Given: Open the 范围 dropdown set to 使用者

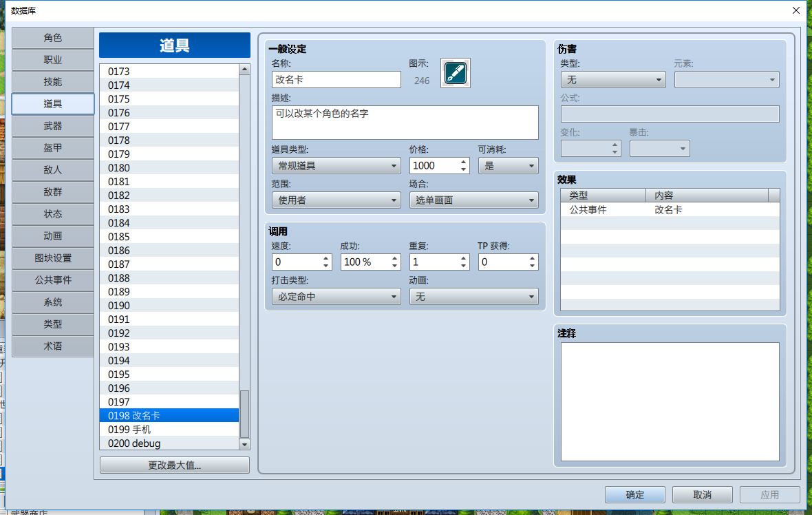Looking at the screenshot, I should coord(336,200).
